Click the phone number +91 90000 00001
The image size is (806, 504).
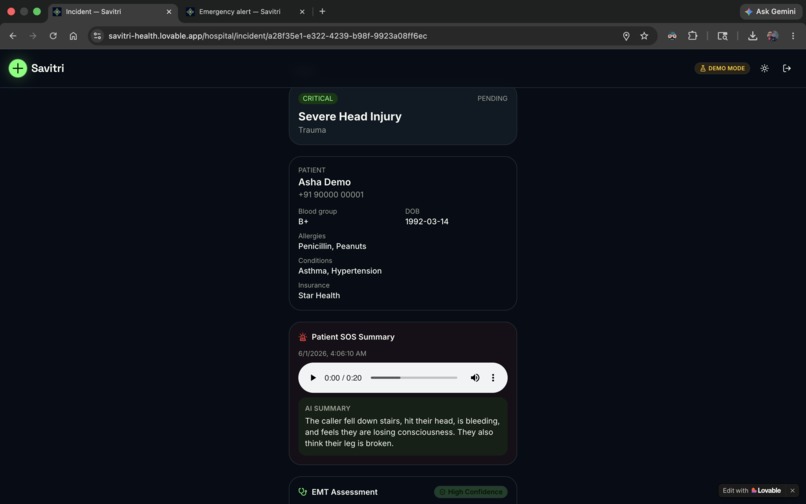tap(331, 195)
